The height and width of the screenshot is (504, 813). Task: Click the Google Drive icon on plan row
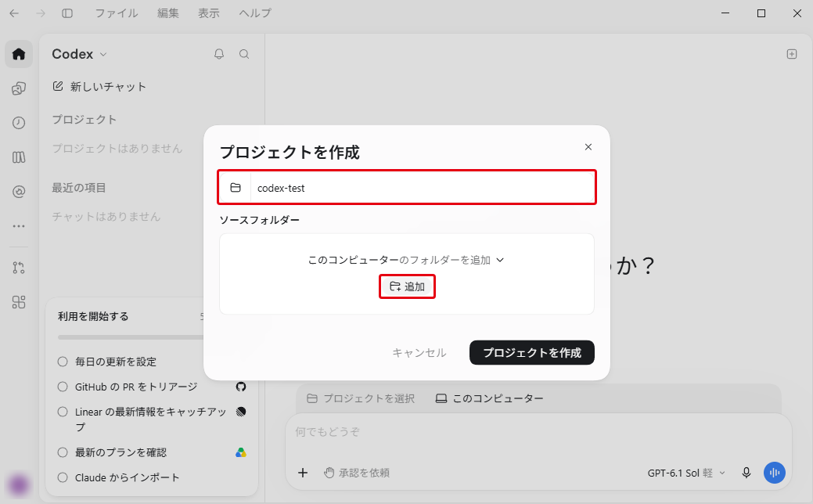(x=240, y=452)
